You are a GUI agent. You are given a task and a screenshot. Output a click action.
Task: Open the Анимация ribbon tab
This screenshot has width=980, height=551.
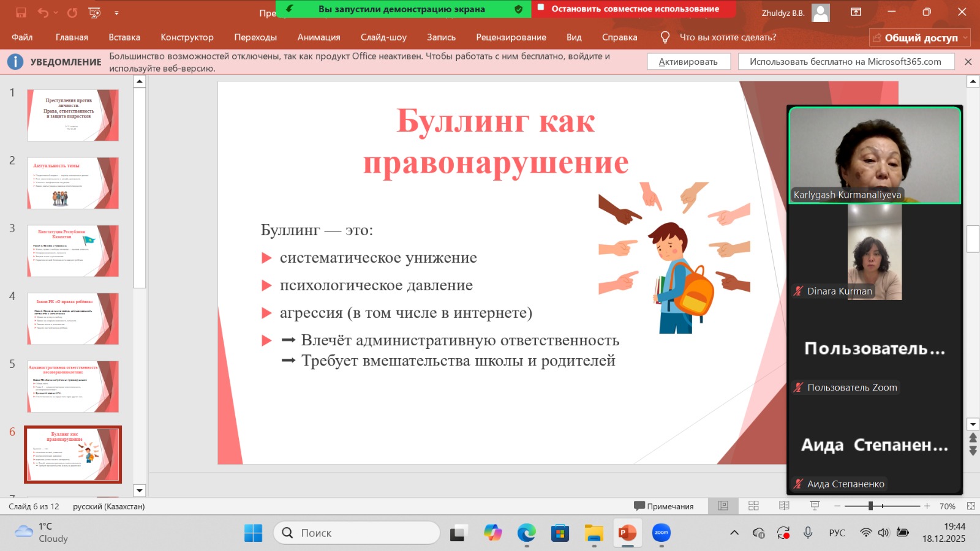(x=318, y=37)
